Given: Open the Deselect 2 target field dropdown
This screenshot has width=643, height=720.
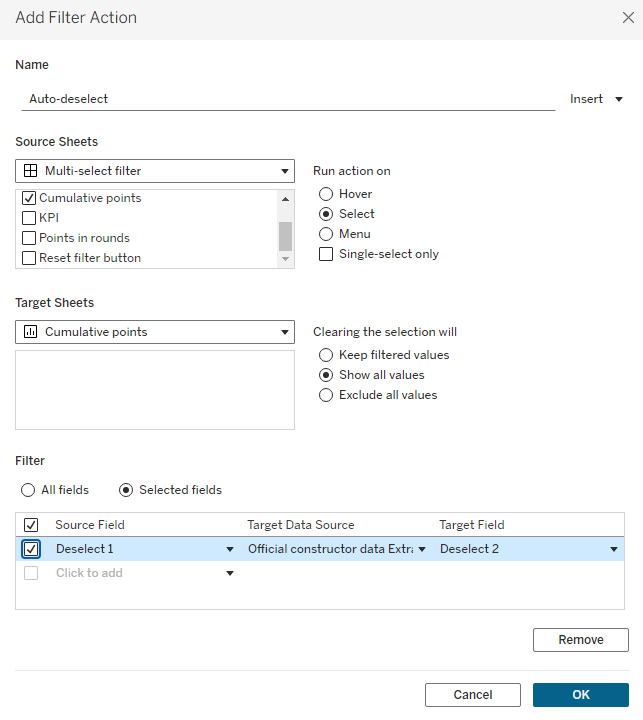Looking at the screenshot, I should point(614,549).
